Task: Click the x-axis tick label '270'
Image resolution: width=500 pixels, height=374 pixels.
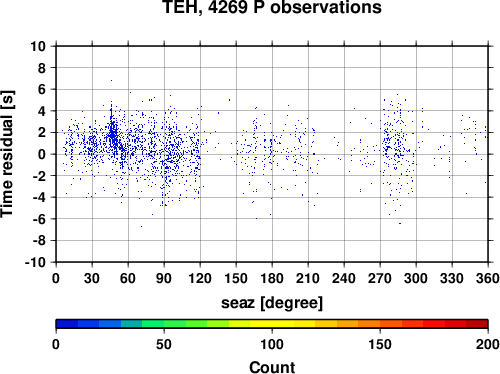Action: (x=380, y=278)
